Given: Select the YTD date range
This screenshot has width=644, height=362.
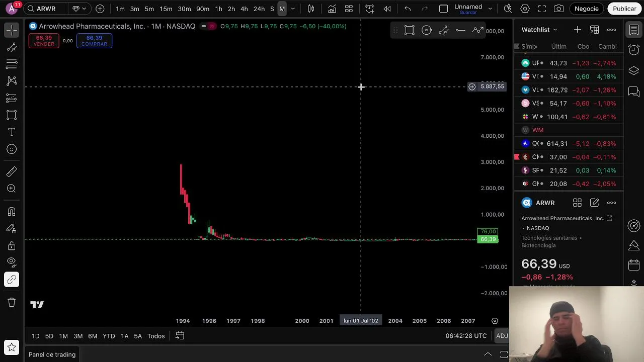Looking at the screenshot, I should coord(109,336).
